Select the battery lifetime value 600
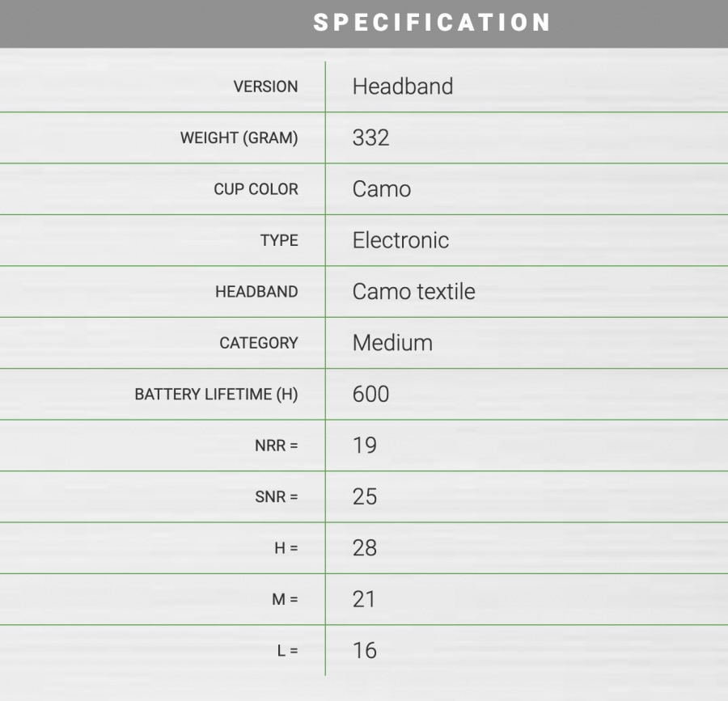The width and height of the screenshot is (728, 701). [370, 395]
